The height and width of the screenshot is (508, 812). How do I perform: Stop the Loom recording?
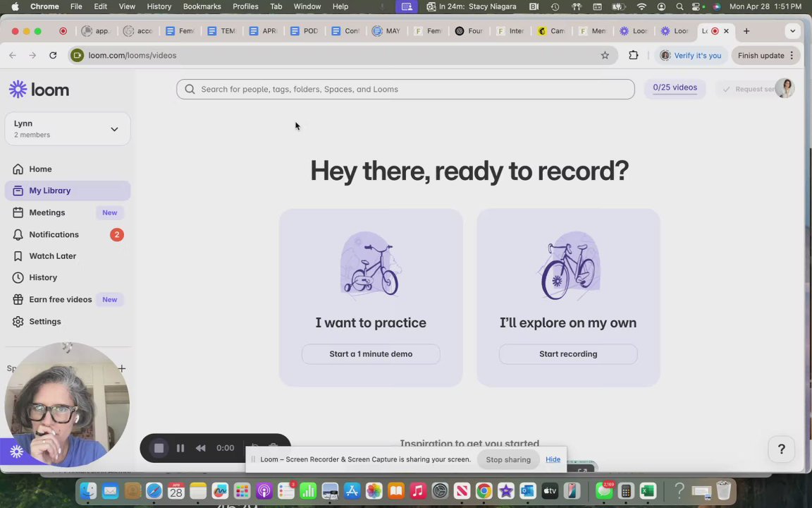pos(159,449)
